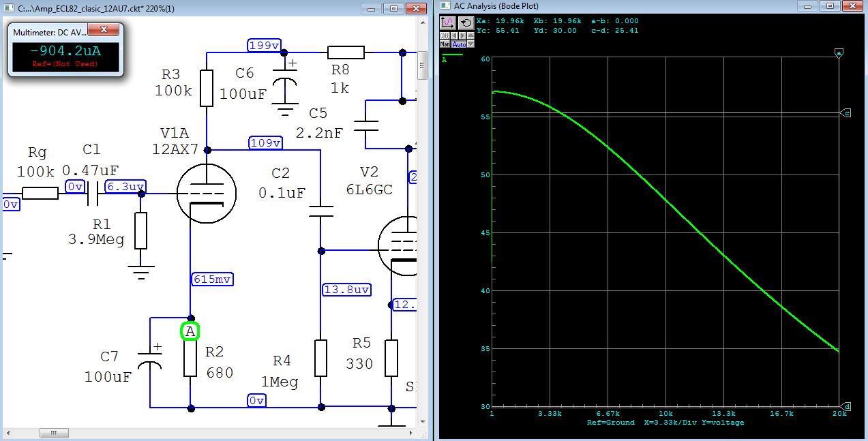Select resistor R5 symbol in schematic

(x=391, y=358)
